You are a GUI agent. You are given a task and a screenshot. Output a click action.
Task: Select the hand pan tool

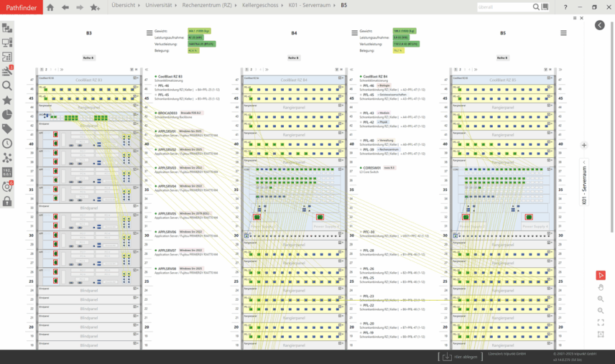[601, 287]
